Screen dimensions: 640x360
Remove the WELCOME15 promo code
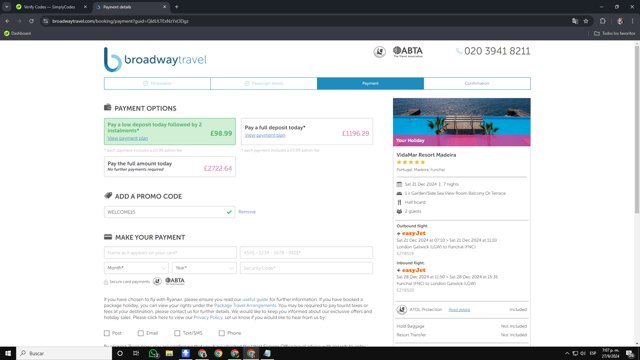247,212
